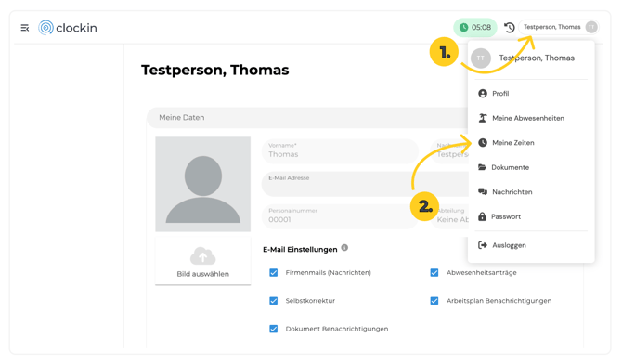Click the E-Mail Adresse input field
This screenshot has height=364, width=622.
(365, 184)
